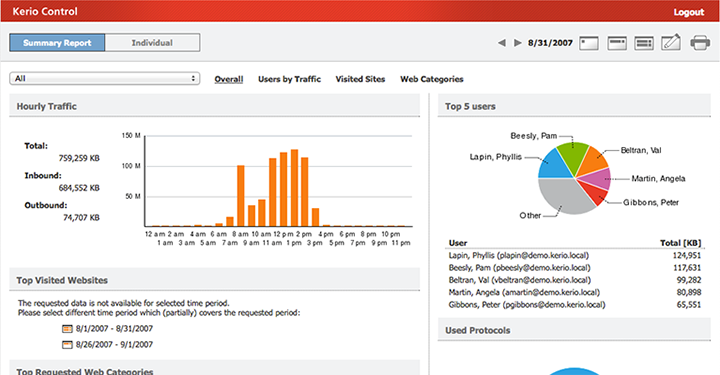Select the daily view calendar icon
Screen dimensions: 720x375
pyautogui.click(x=589, y=43)
